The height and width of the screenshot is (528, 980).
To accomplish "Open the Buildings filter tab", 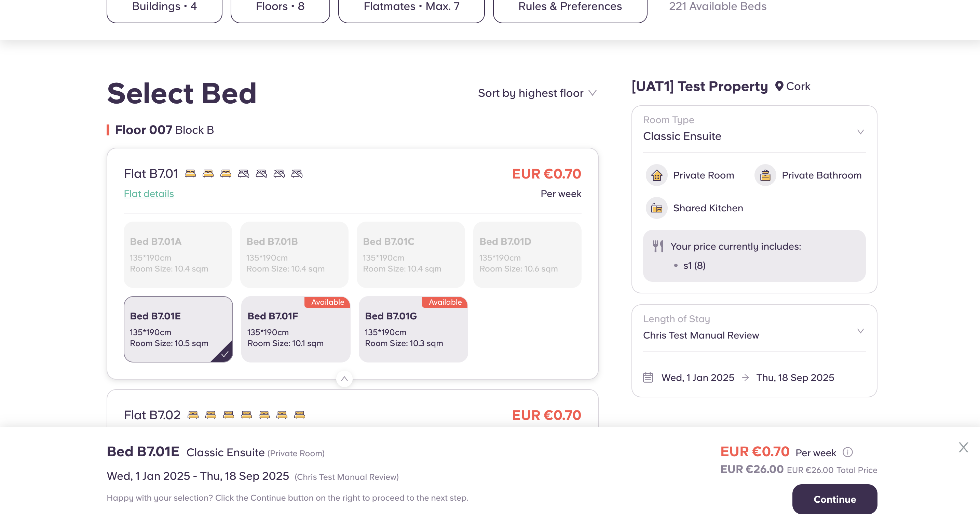I will (x=164, y=7).
